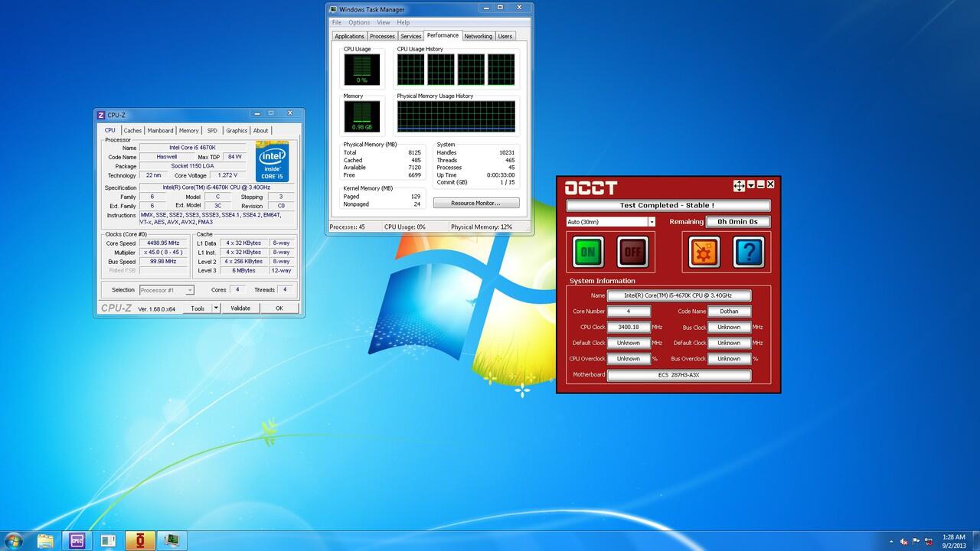The image size is (980, 551).
Task: Click OK to close CPU-Z
Action: click(279, 308)
